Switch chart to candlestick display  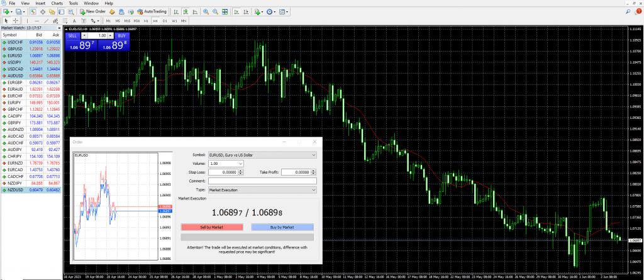click(186, 11)
